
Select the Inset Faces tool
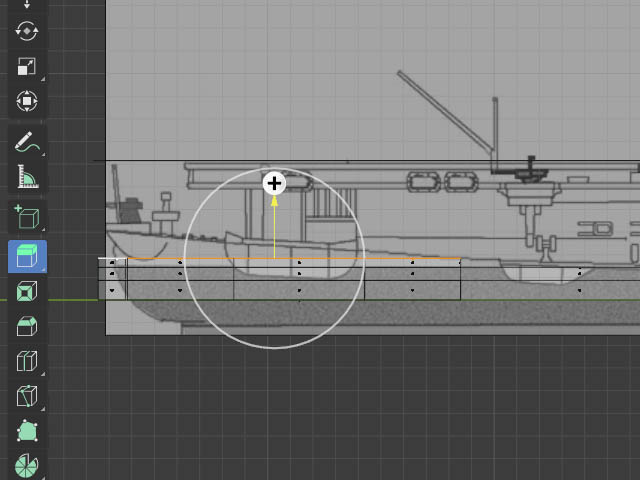[27, 291]
